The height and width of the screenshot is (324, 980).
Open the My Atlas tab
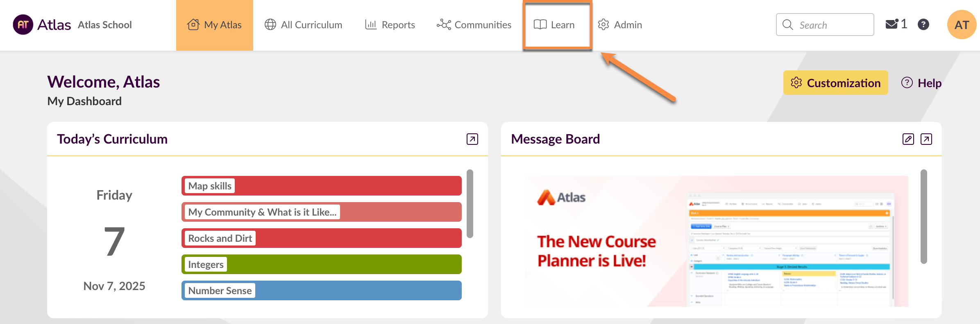coord(215,25)
